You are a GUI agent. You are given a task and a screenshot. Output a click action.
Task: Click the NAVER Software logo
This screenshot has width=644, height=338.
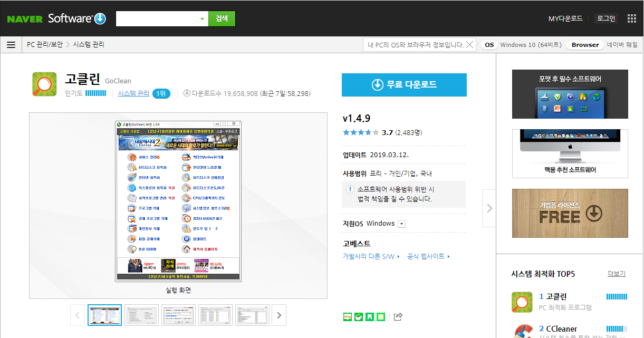pos(56,18)
